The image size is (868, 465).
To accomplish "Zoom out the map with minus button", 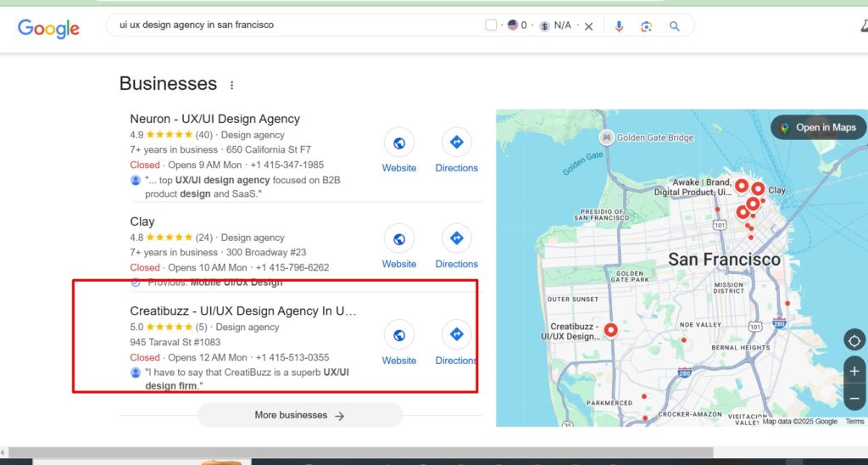I will (x=854, y=399).
